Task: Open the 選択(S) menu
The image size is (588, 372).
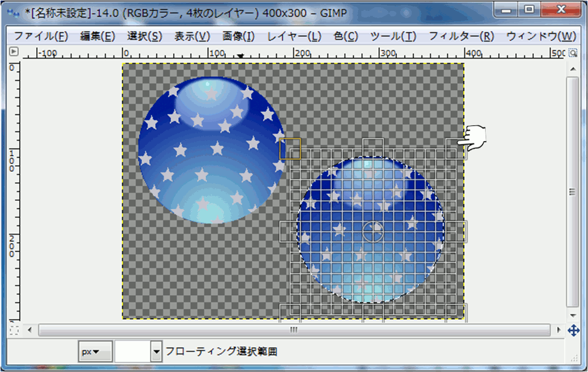Action: [145, 37]
